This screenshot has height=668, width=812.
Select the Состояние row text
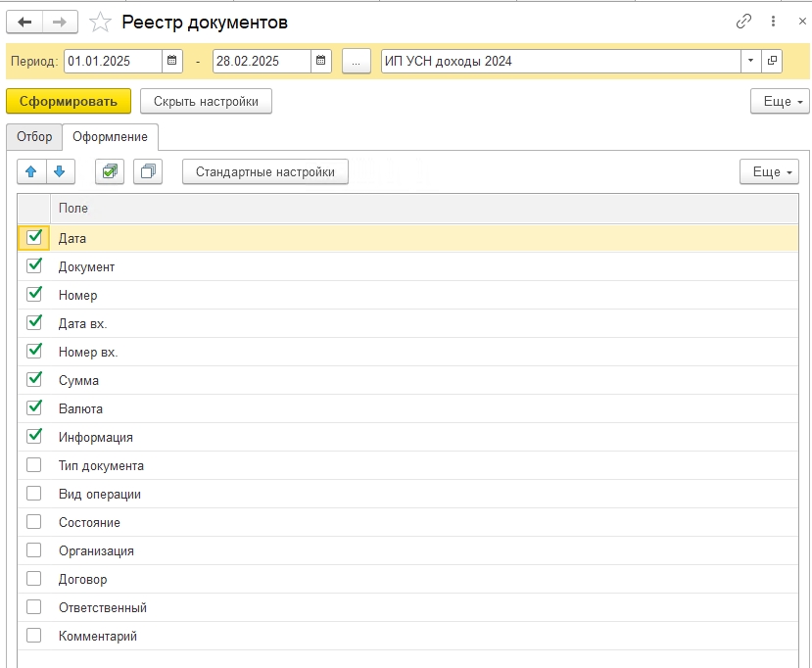(x=89, y=522)
